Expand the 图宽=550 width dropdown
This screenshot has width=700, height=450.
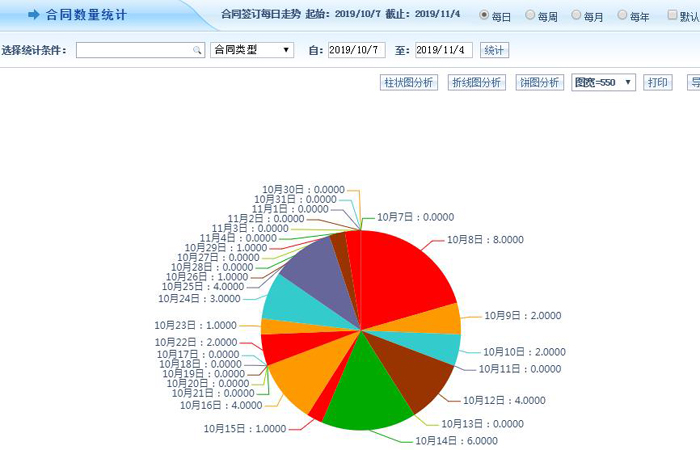click(x=603, y=82)
